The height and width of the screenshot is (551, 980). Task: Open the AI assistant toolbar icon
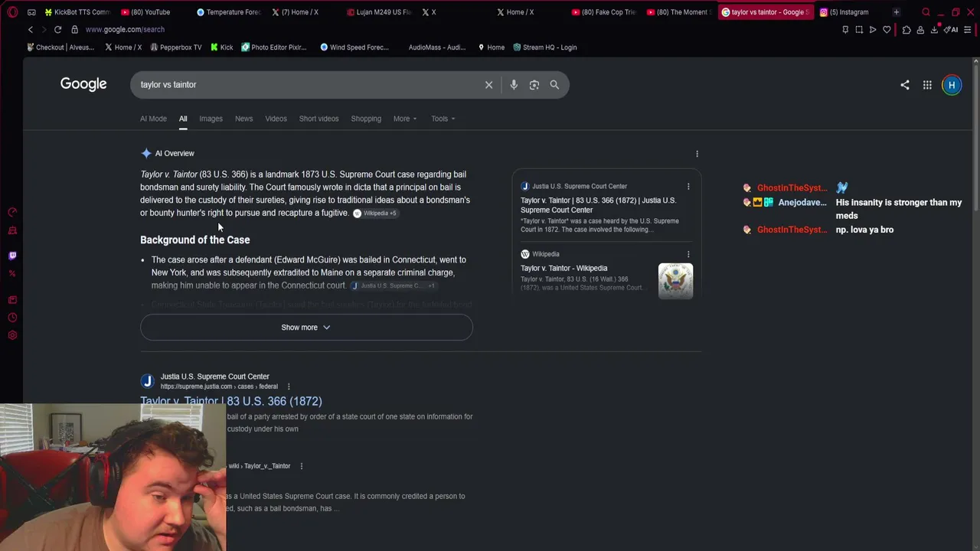click(951, 29)
